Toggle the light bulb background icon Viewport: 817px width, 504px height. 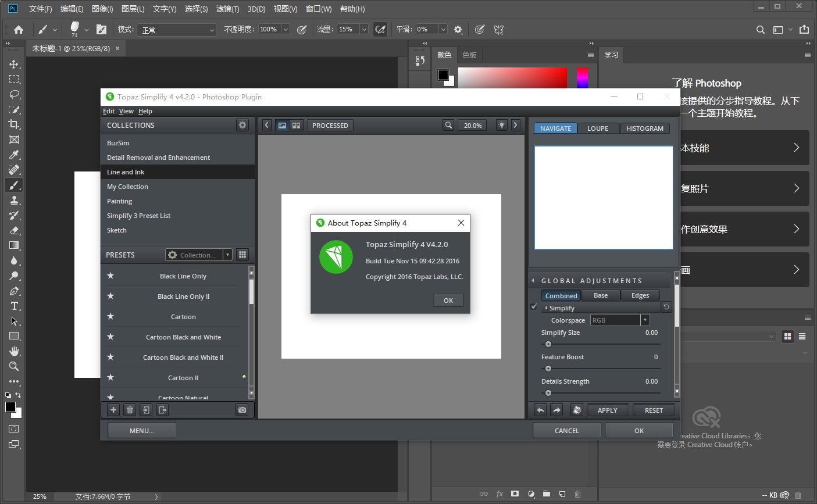(x=501, y=125)
